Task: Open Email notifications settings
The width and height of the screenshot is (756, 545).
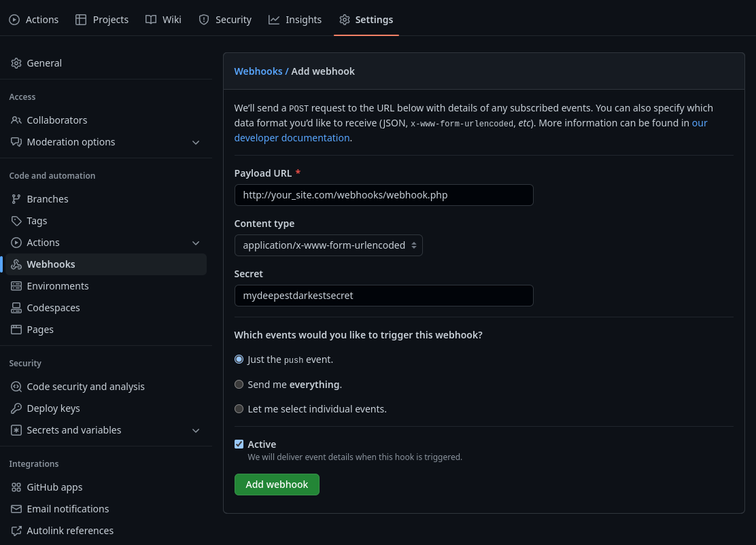Action: pos(106,509)
